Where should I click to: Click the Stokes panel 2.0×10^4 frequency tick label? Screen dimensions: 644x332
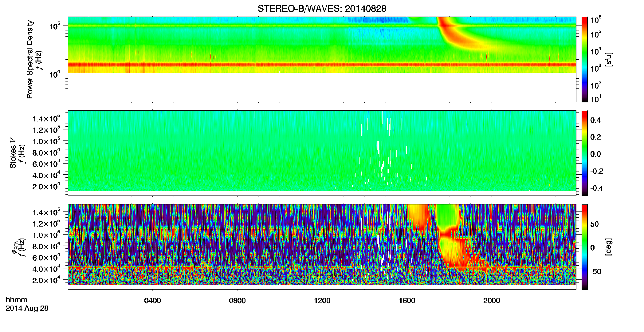coord(46,186)
